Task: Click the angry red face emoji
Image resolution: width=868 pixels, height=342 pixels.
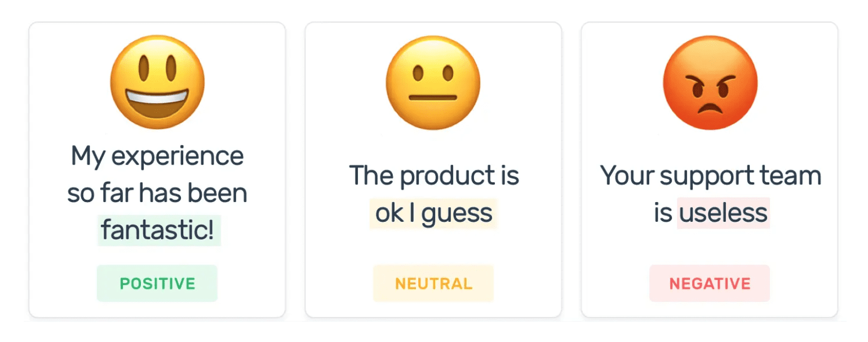Action: pyautogui.click(x=709, y=82)
